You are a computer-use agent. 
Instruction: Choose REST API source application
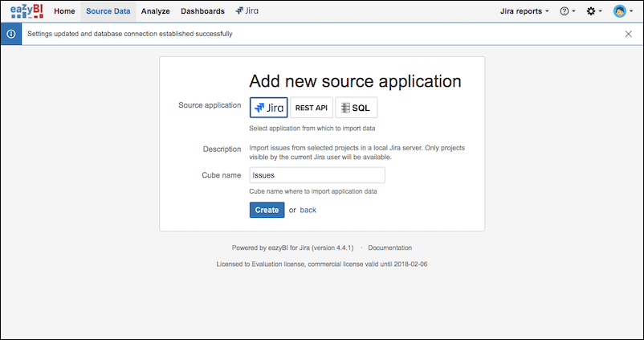[312, 108]
